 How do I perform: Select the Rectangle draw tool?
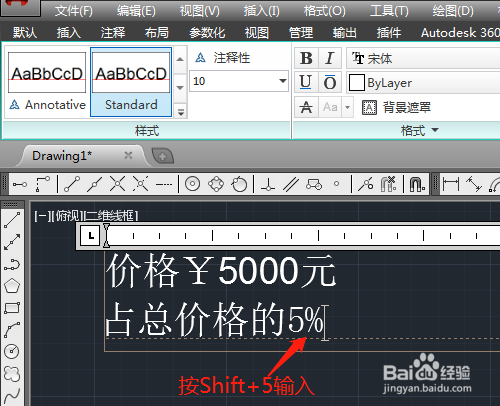[x=12, y=308]
